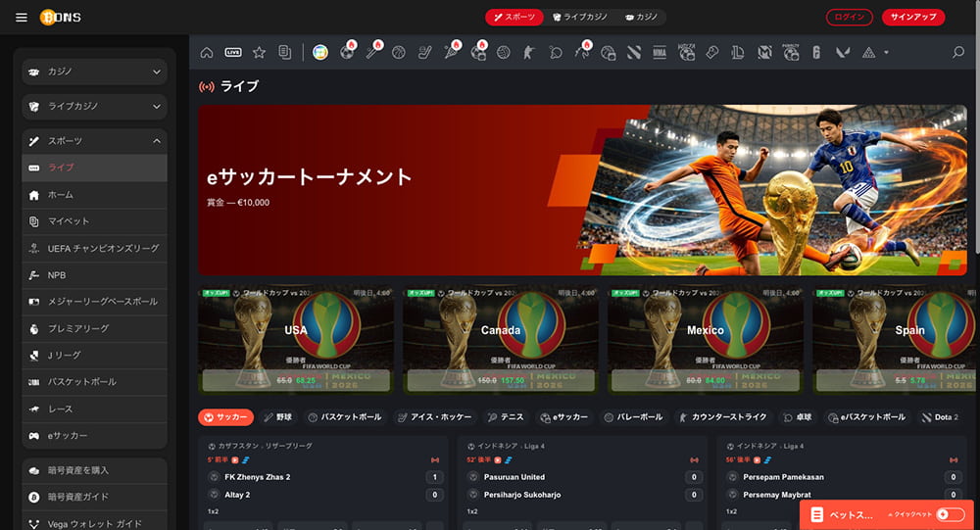Select the Rainbow Six icon
Screen dimensions: 980x530
click(x=816, y=53)
